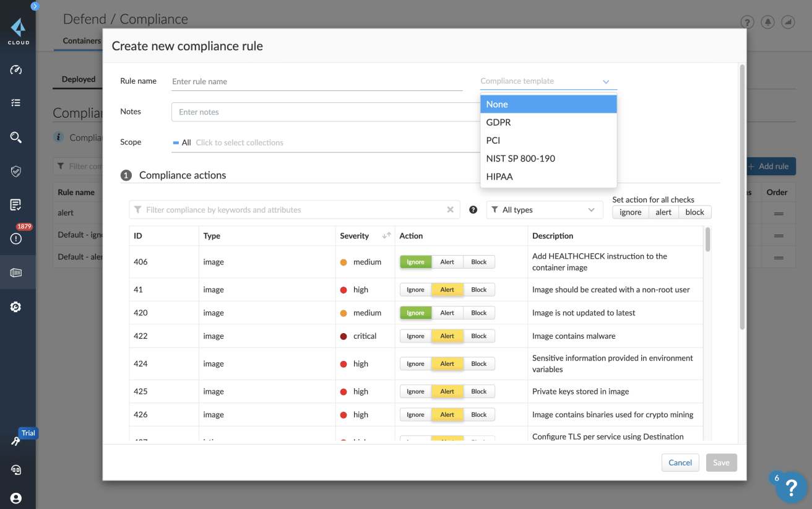Collapse the Compliance template dropdown arrow

click(606, 82)
